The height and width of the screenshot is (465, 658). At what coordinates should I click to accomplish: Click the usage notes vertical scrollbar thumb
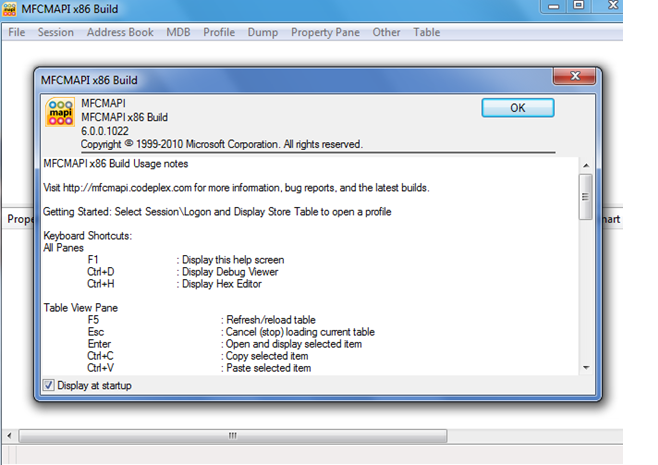click(x=585, y=197)
